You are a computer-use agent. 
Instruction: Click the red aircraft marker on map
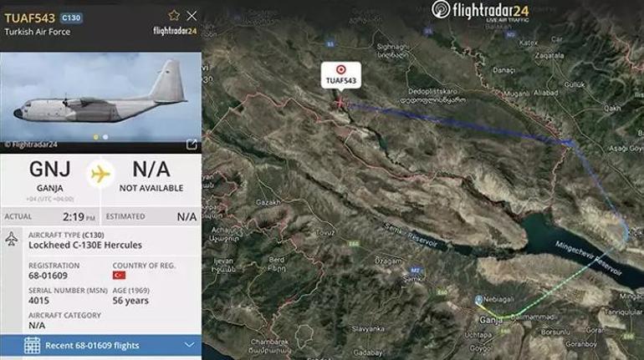(x=340, y=102)
